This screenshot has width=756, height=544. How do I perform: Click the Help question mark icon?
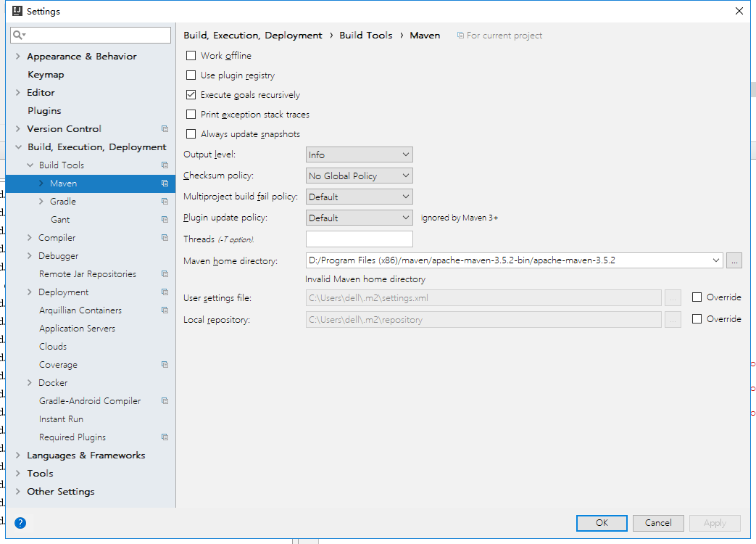click(20, 522)
